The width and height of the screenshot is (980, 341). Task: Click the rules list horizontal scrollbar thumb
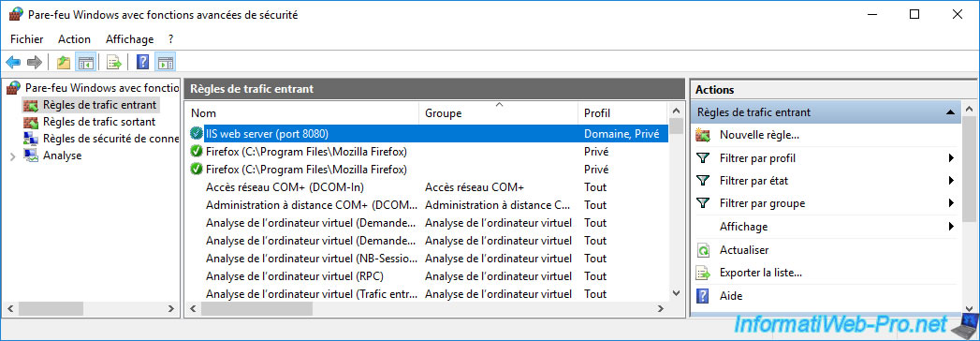(x=256, y=309)
